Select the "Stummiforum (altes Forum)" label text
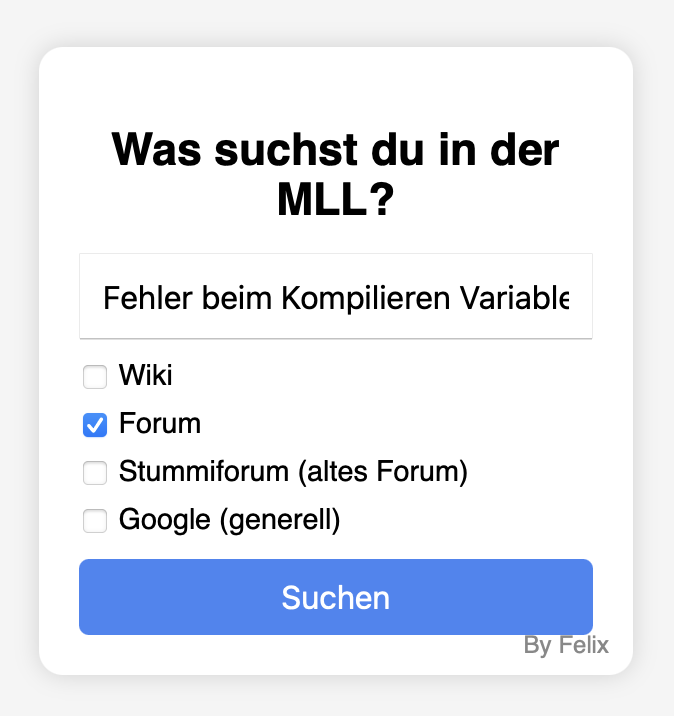The height and width of the screenshot is (716, 674). click(293, 472)
